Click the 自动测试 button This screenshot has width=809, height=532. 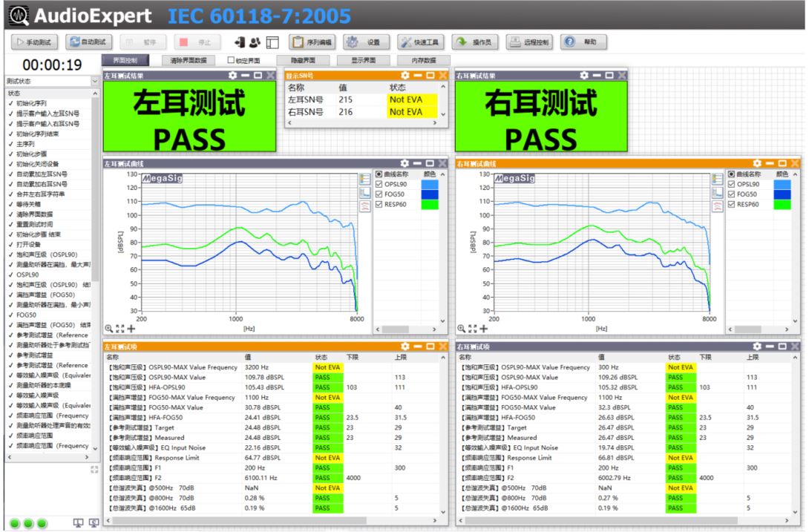[88, 42]
